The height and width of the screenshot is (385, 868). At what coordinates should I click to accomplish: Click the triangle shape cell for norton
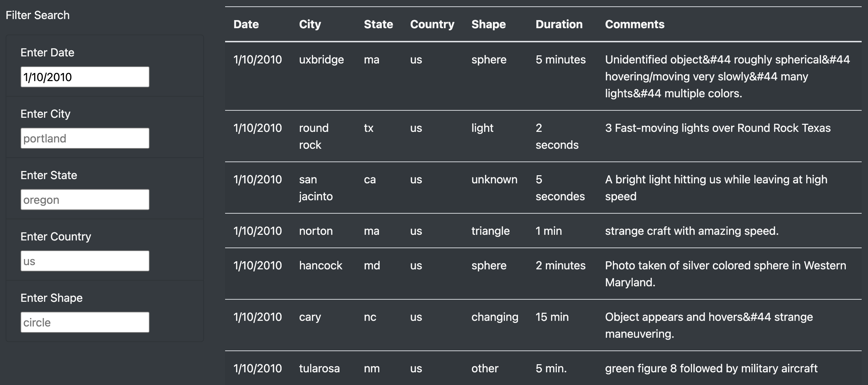coord(491,231)
